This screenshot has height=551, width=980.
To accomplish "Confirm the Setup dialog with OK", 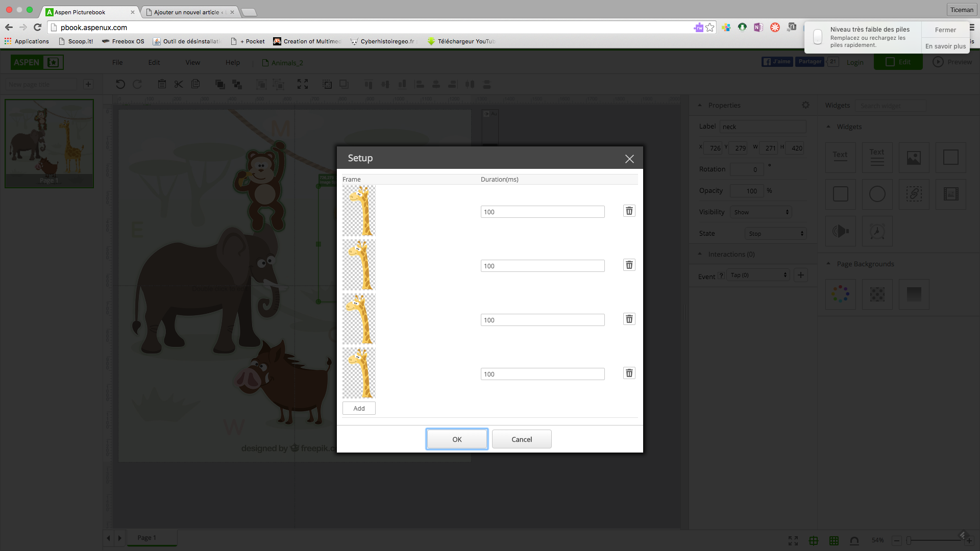I will tap(457, 439).
